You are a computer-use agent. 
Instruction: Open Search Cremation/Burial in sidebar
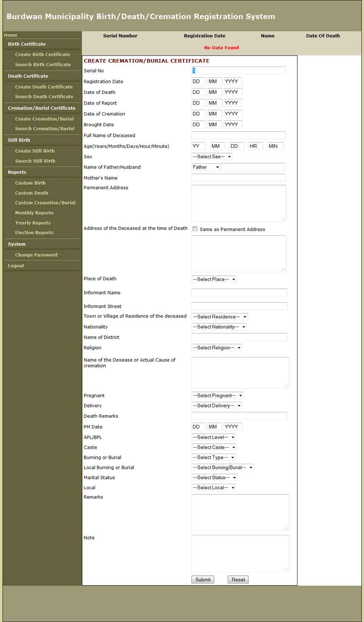pyautogui.click(x=44, y=128)
